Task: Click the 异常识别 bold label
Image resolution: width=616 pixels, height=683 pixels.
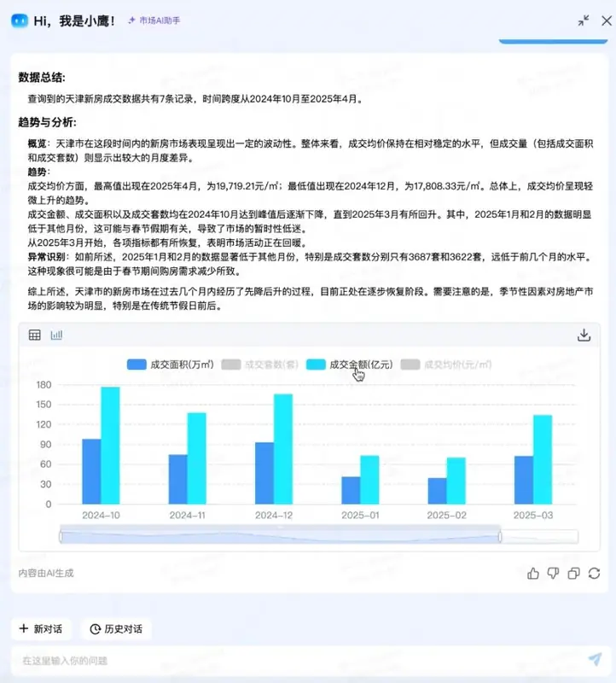Action: [x=47, y=257]
